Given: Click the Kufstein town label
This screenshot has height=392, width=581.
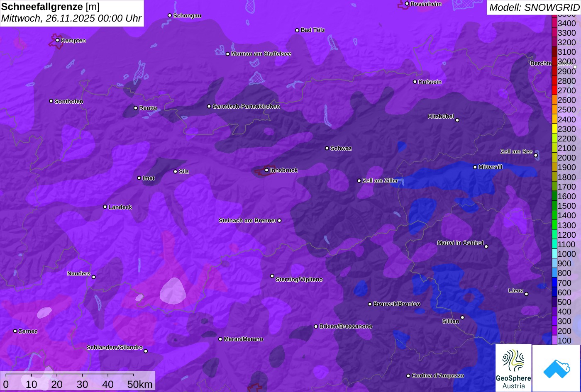Looking at the screenshot, I should tap(430, 82).
